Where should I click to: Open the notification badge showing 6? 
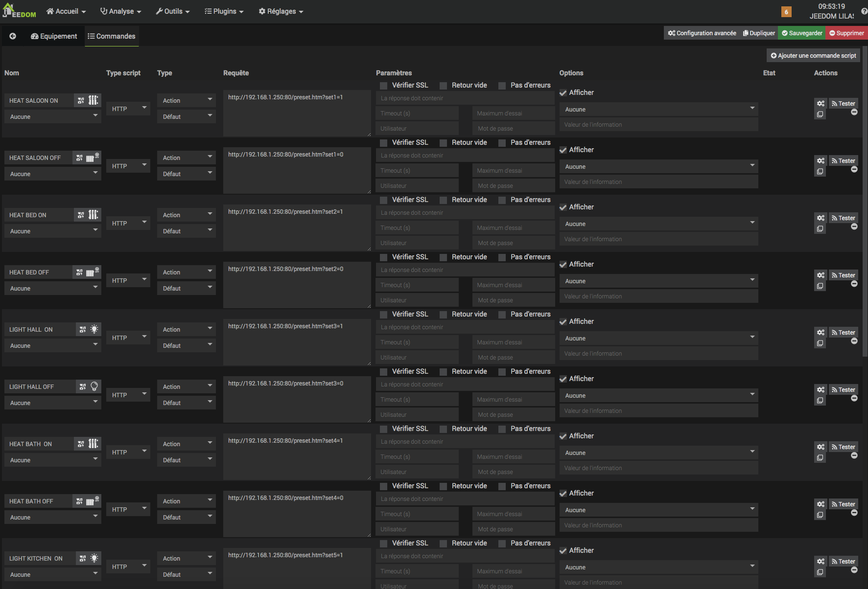click(786, 12)
